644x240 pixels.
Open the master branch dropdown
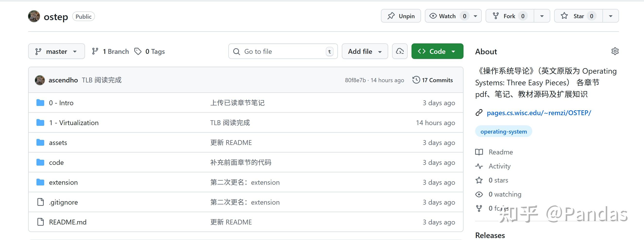tap(57, 51)
